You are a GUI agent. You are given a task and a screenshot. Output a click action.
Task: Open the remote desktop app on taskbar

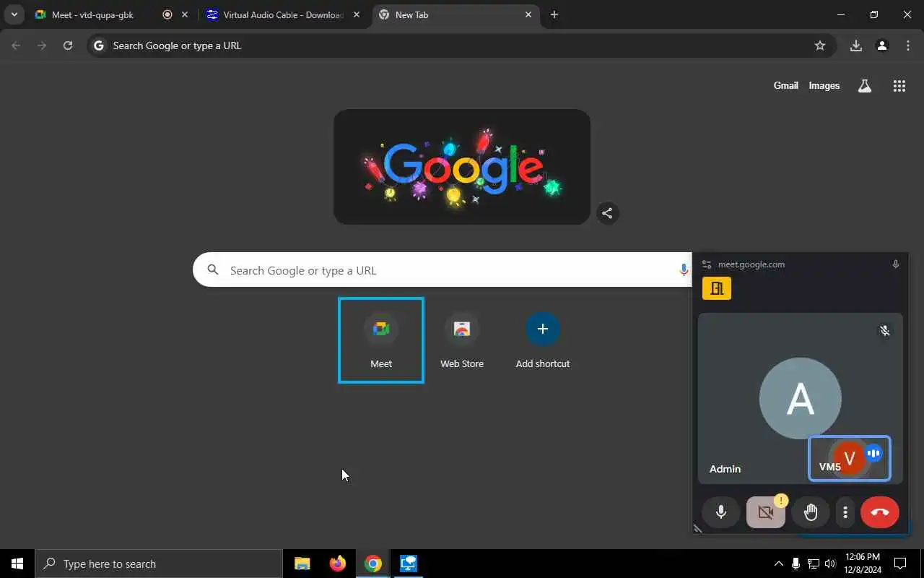pyautogui.click(x=408, y=564)
